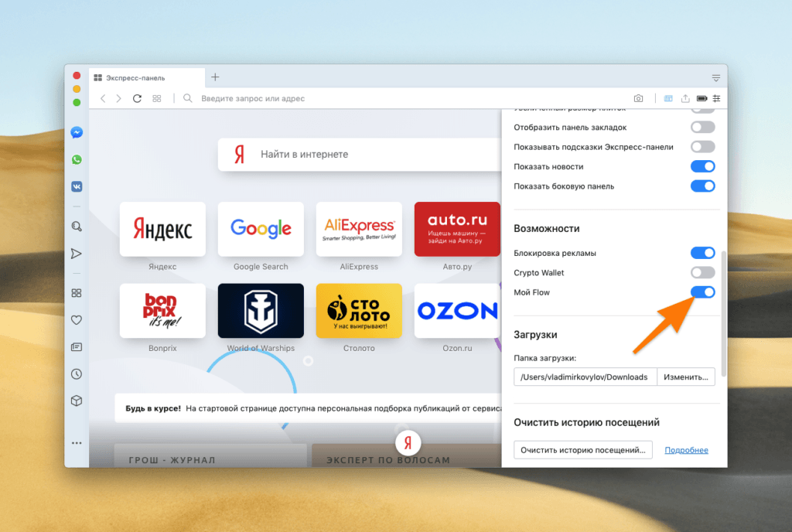Click the round Yandex logo button at bottom
The height and width of the screenshot is (532, 792).
click(x=408, y=443)
